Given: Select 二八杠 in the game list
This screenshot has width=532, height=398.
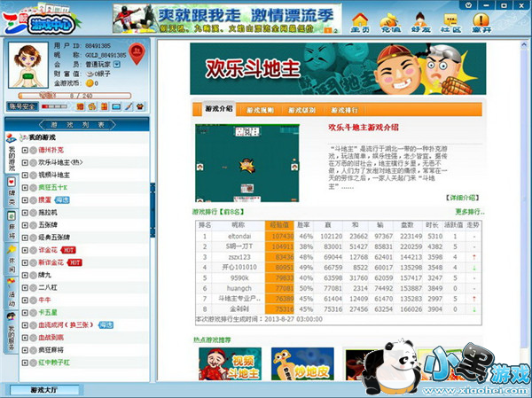Looking at the screenshot, I should point(48,287).
